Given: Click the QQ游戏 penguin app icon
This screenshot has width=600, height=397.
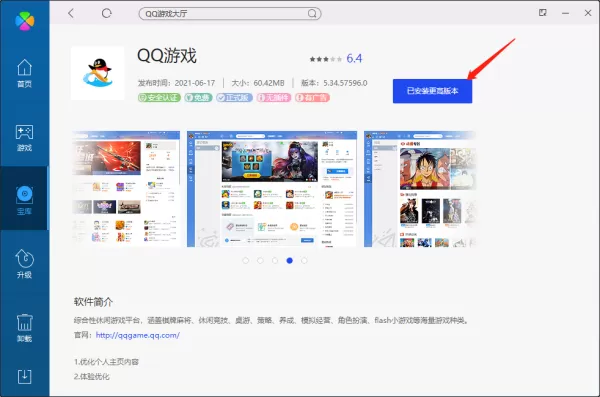Looking at the screenshot, I should click(x=98, y=73).
